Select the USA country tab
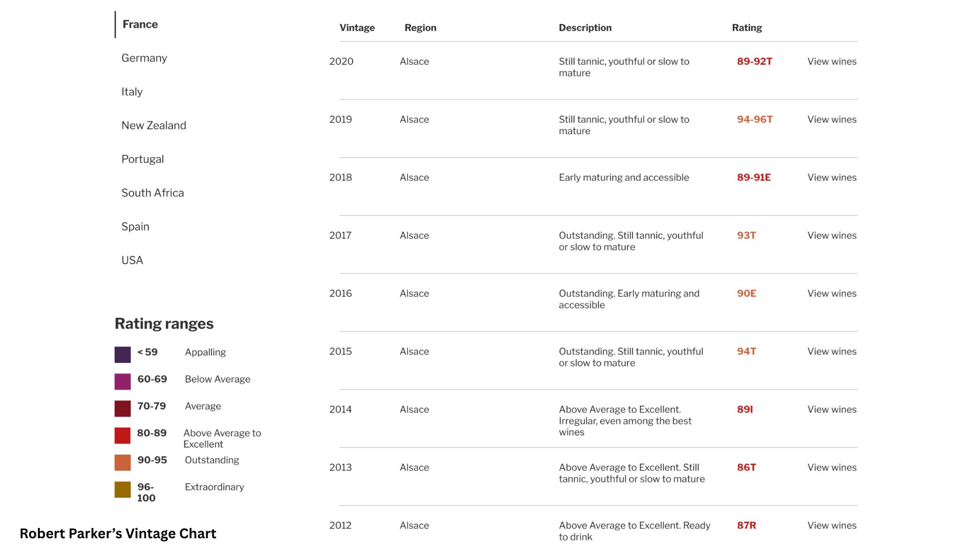The width and height of the screenshot is (980, 551). point(132,260)
